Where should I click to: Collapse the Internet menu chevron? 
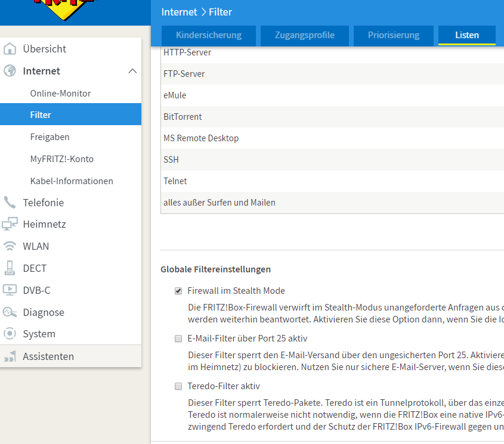[132, 71]
